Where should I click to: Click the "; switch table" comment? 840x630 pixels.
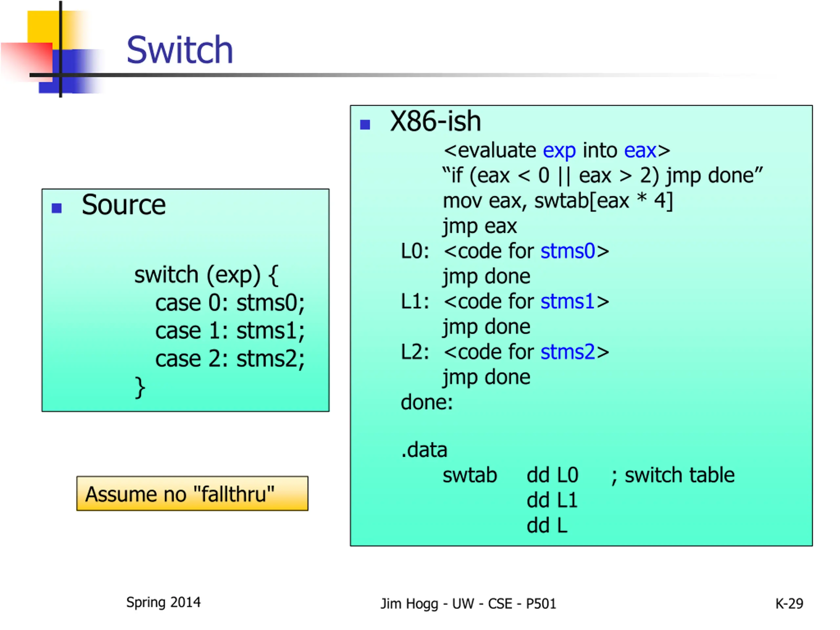(673, 476)
